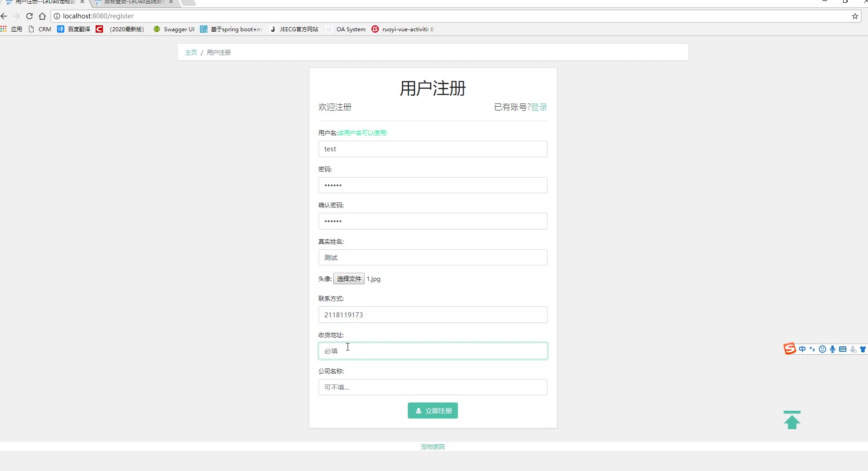
Task: Click the user account icon on IME bar
Action: pos(853,349)
